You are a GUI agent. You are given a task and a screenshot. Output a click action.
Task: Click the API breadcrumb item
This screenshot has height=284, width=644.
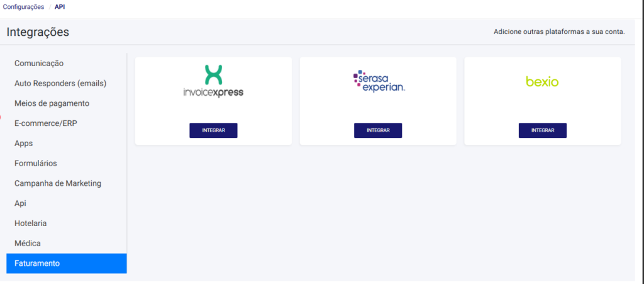tap(60, 7)
